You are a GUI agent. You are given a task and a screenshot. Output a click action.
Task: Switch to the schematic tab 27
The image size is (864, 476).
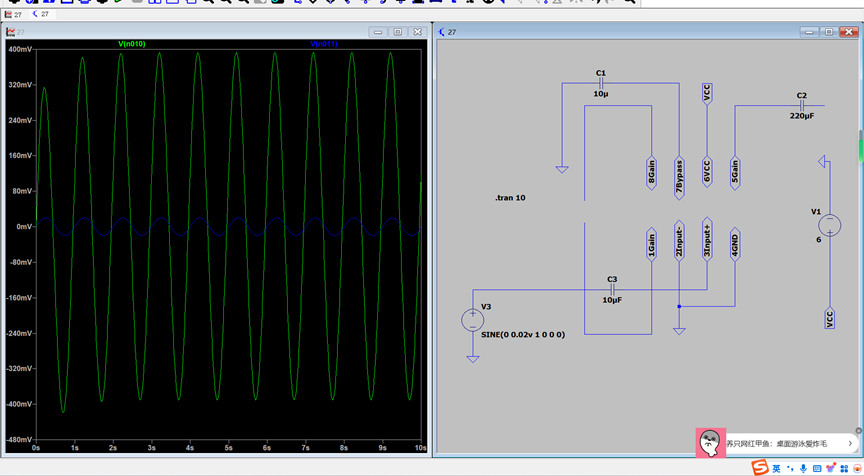41,15
